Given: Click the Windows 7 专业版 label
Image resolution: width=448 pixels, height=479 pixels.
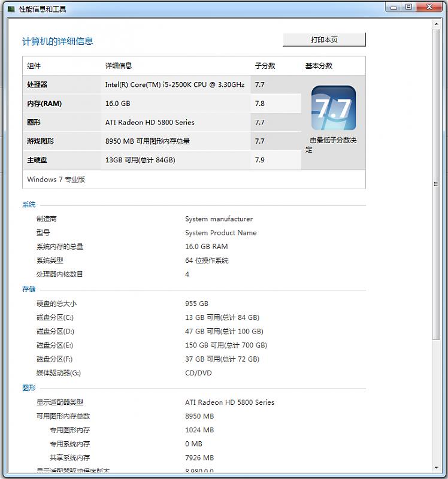Looking at the screenshot, I should point(56,180).
